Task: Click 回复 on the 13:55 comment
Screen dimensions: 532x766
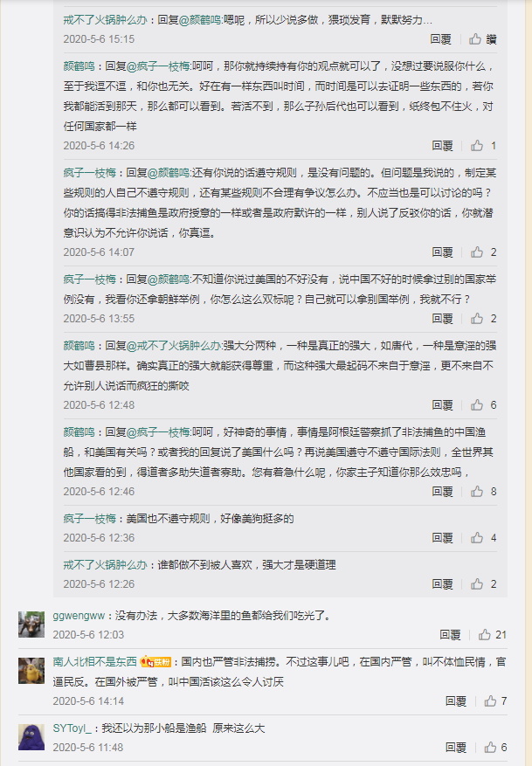Action: (443, 319)
